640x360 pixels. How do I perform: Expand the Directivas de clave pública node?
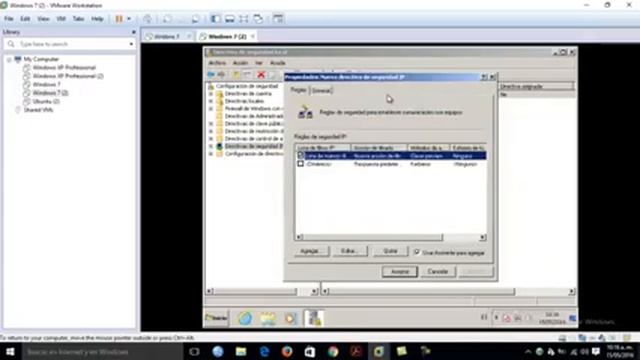(211, 124)
